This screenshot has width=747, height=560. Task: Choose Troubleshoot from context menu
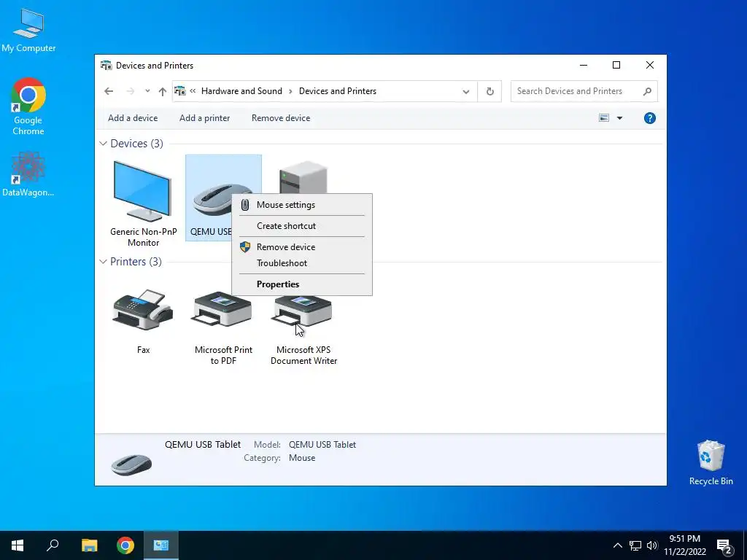(301, 262)
